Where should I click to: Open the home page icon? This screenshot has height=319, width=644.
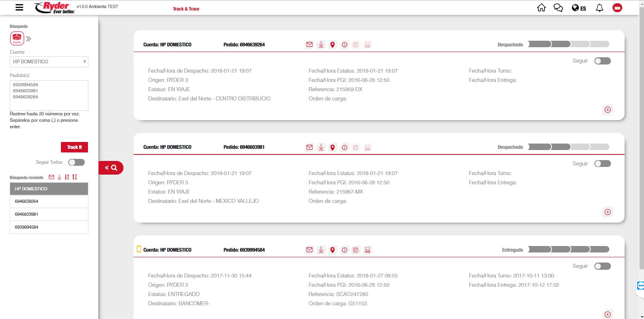tap(541, 8)
